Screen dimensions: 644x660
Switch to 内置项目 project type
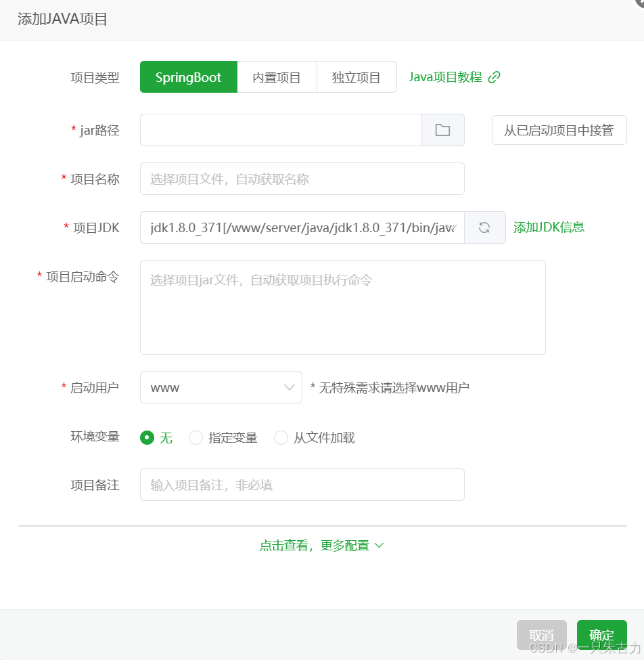tap(277, 77)
